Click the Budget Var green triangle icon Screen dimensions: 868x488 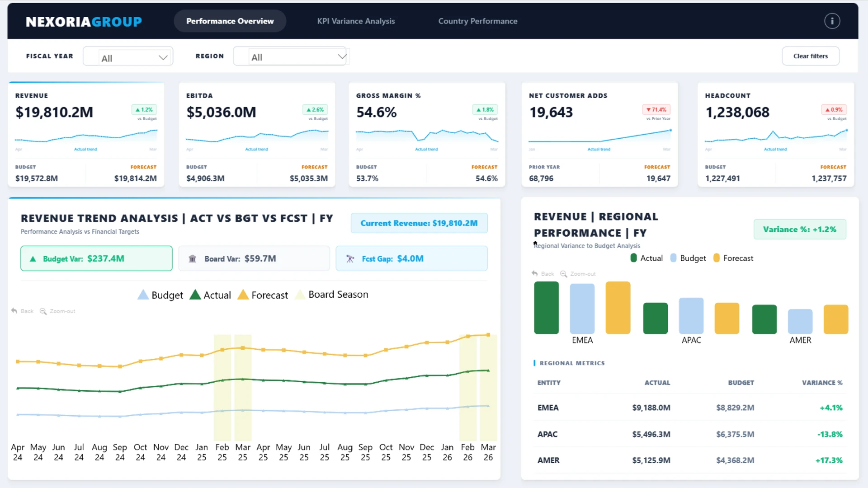(x=33, y=259)
